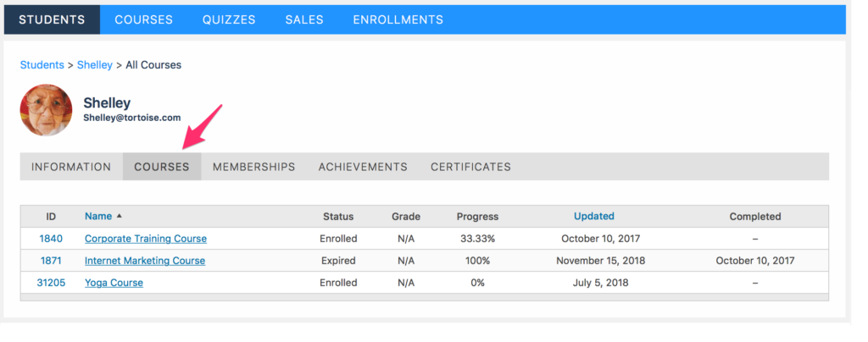
Task: Open the Enrollments tab
Action: pos(398,19)
